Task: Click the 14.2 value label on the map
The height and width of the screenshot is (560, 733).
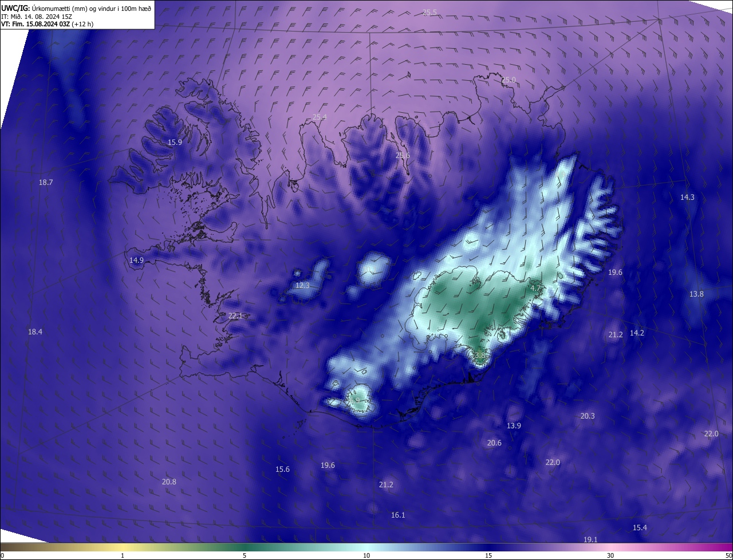Action: (x=637, y=333)
